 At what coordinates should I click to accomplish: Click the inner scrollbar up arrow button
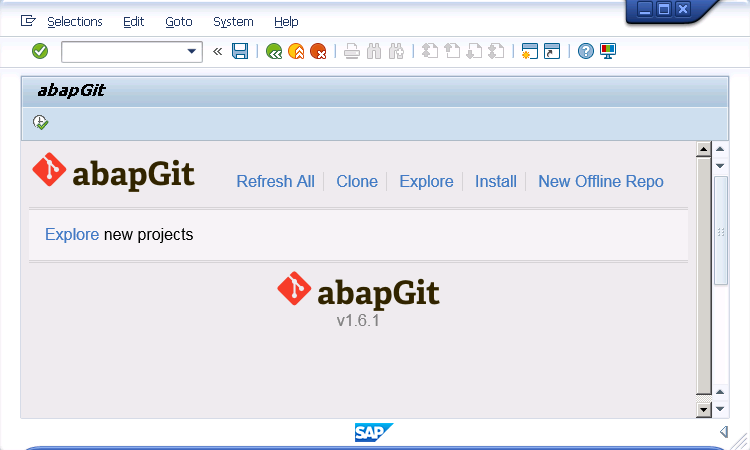click(x=704, y=149)
